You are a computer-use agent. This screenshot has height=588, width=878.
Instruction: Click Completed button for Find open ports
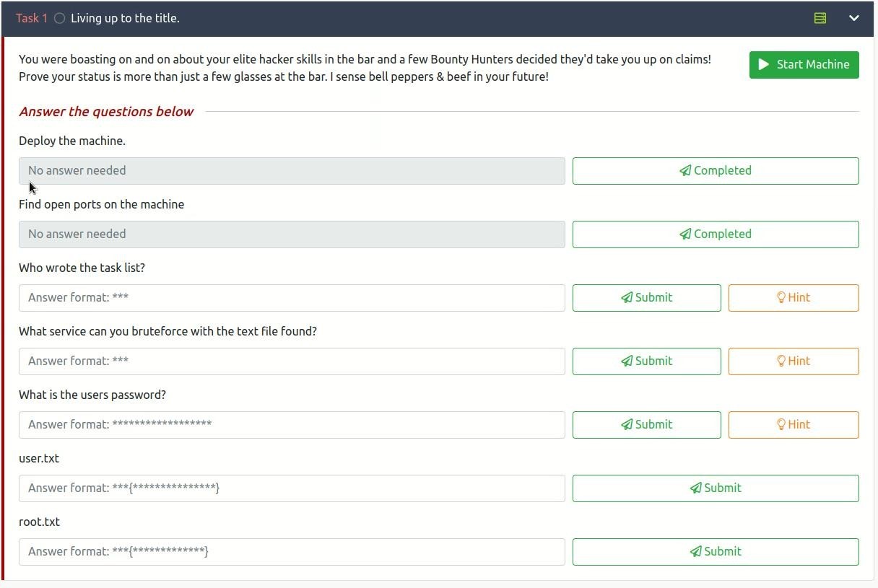coord(715,234)
